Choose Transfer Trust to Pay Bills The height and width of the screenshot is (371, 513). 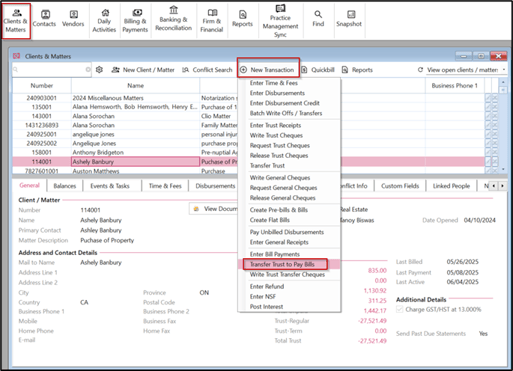pos(282,264)
